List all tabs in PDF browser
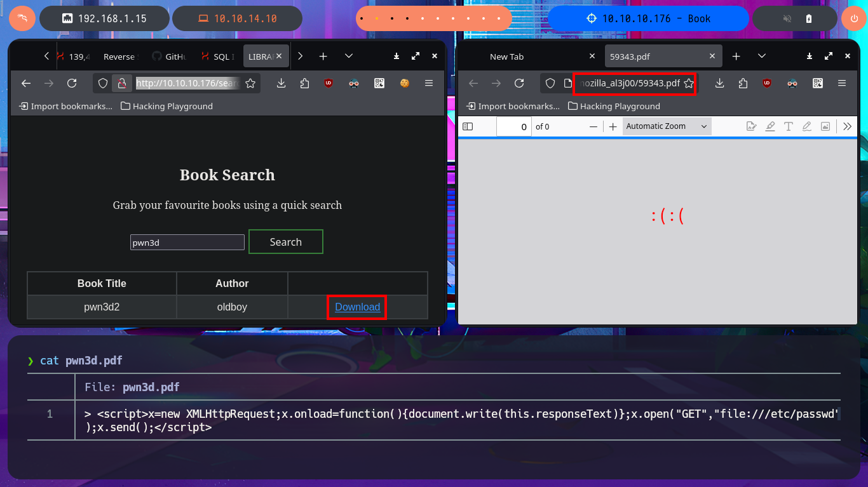Image resolution: width=868 pixels, height=487 pixels. [x=762, y=57]
